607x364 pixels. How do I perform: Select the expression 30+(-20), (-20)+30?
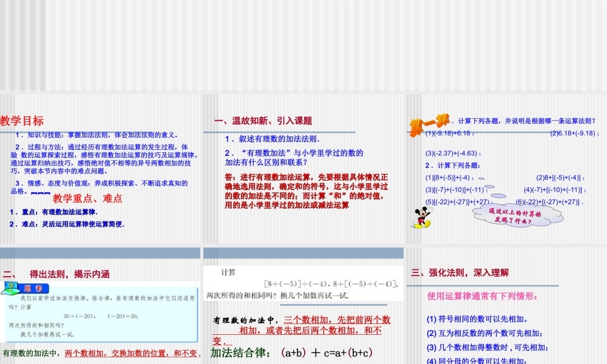tap(101, 317)
